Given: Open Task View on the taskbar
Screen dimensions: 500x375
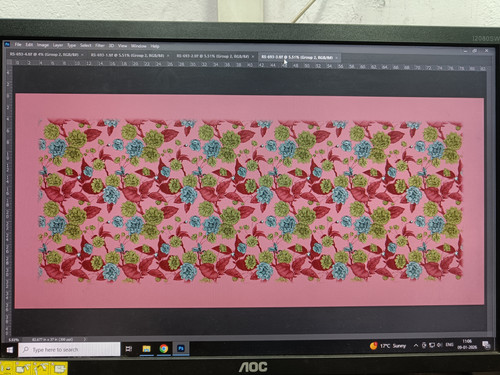Looking at the screenshot, I should [129, 349].
